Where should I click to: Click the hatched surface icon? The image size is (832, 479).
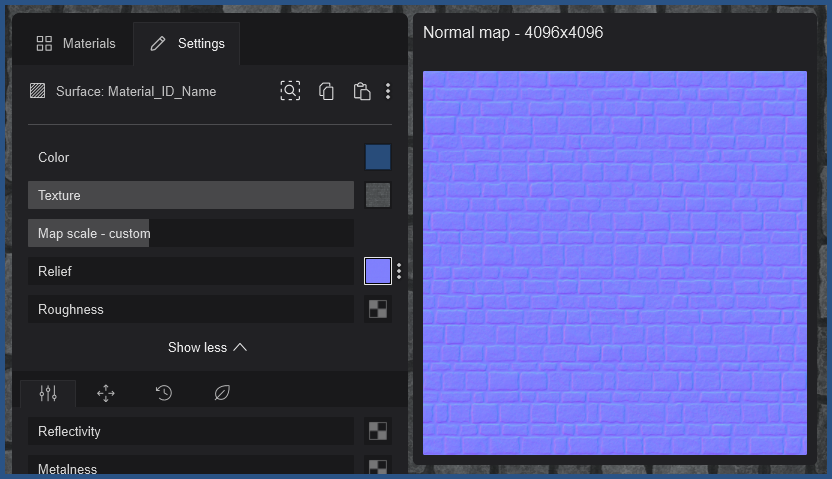37,91
